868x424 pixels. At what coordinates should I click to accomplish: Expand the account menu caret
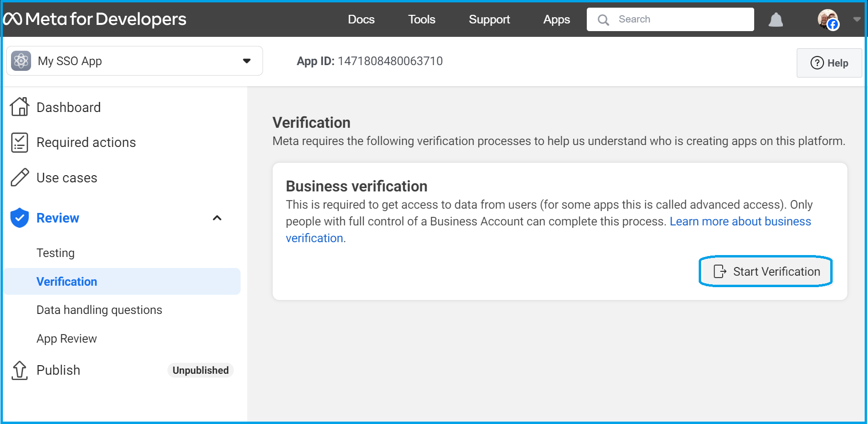pos(857,20)
